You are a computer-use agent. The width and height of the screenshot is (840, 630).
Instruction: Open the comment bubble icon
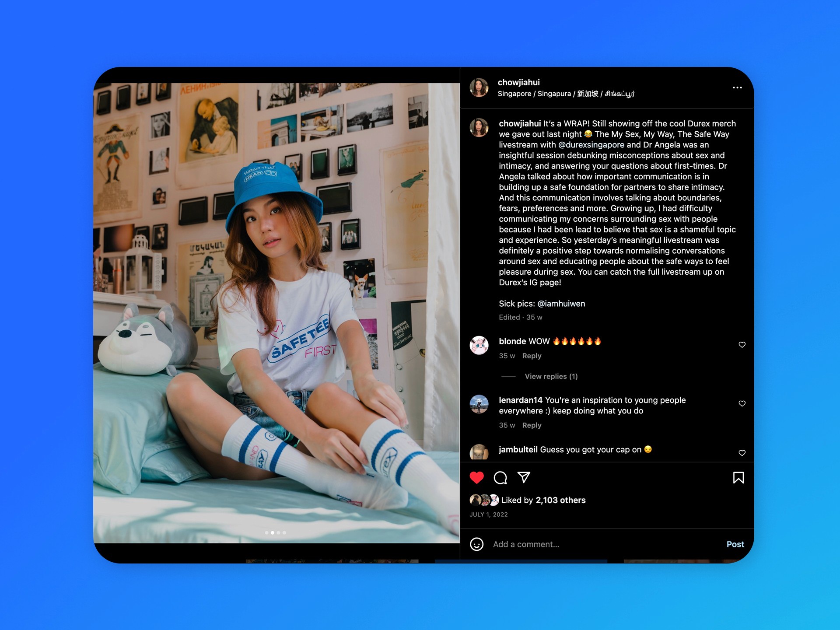pos(500,477)
